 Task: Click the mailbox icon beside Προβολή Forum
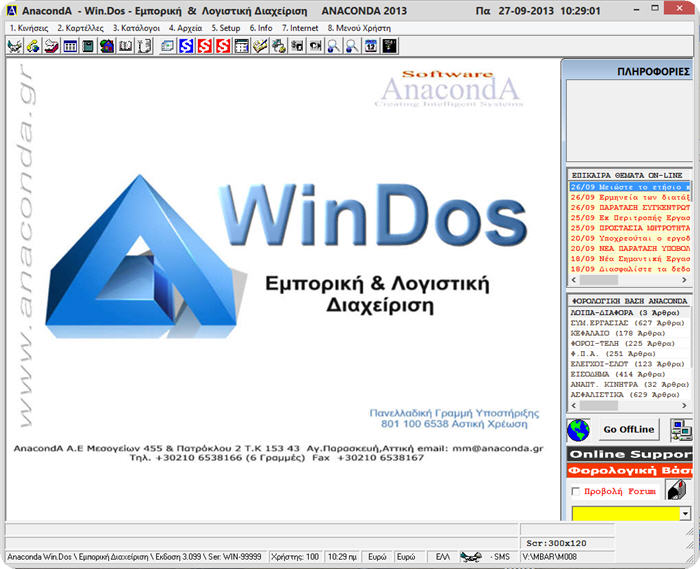coord(677,490)
